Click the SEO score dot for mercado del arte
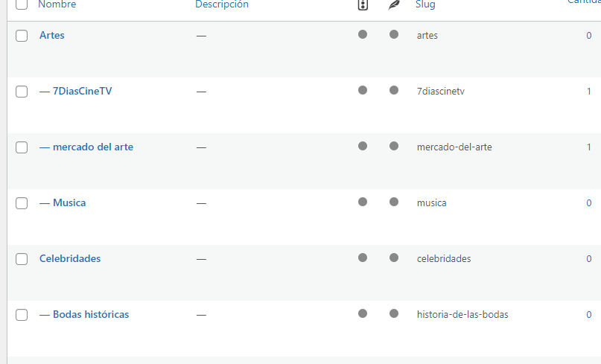The width and height of the screenshot is (601, 364). pos(363,146)
